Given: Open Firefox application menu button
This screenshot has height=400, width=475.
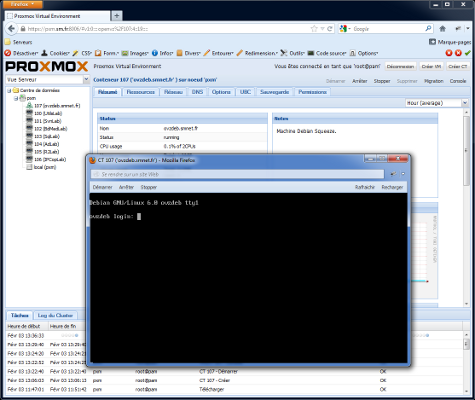Looking at the screenshot, I should coord(22,4).
